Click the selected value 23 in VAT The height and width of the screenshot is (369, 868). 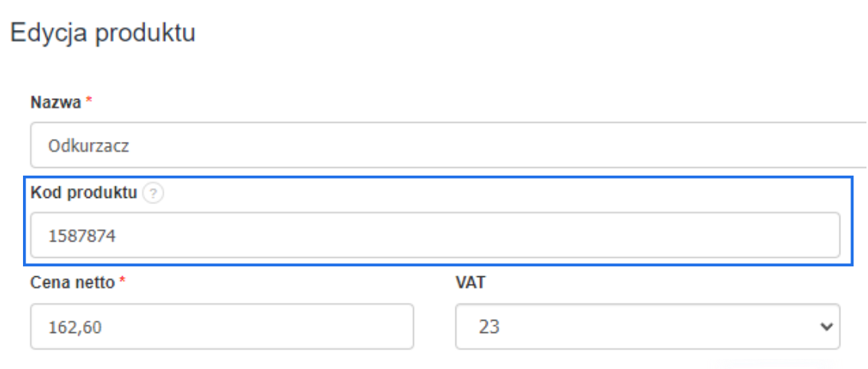(489, 328)
